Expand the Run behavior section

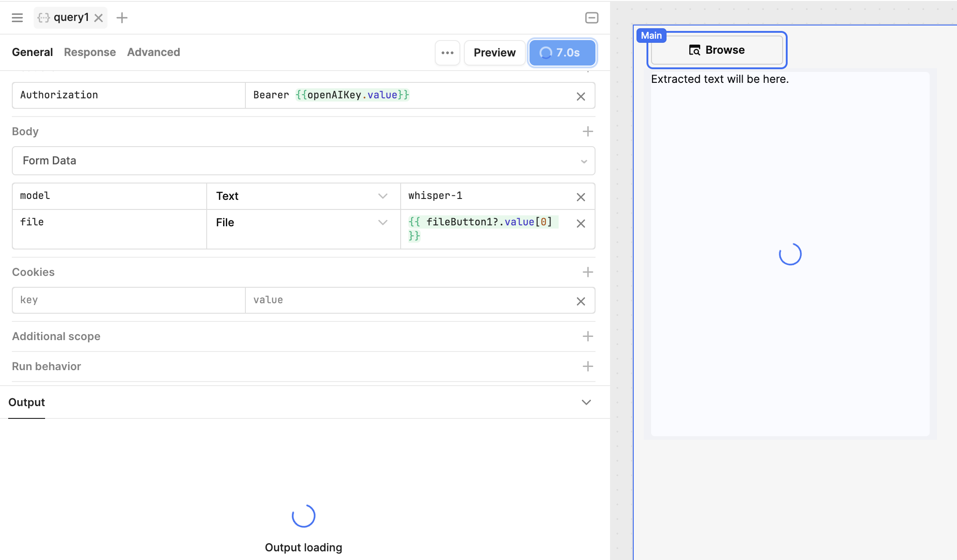[587, 367]
